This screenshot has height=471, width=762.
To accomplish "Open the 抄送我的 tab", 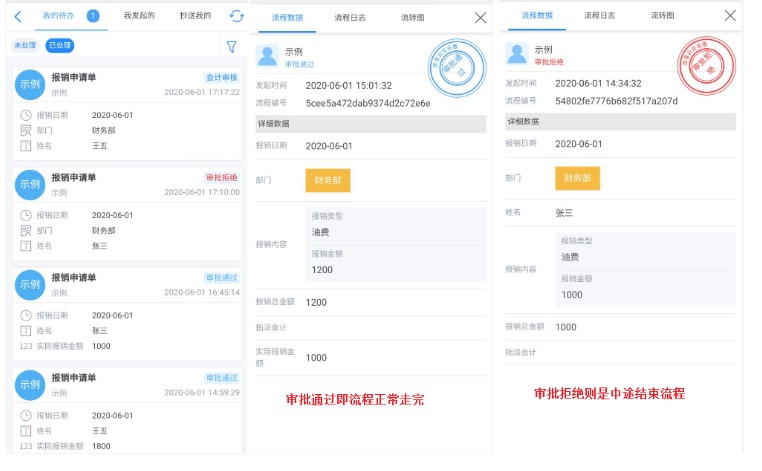I will (195, 16).
